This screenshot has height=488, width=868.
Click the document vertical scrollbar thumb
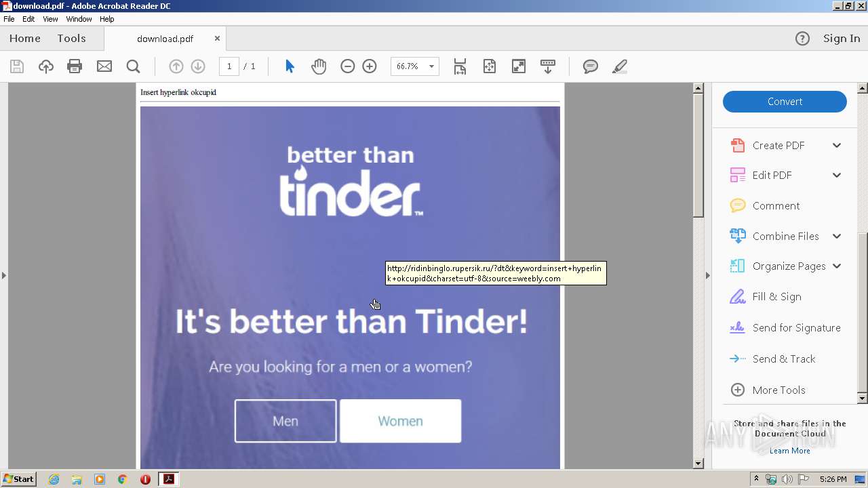click(698, 155)
